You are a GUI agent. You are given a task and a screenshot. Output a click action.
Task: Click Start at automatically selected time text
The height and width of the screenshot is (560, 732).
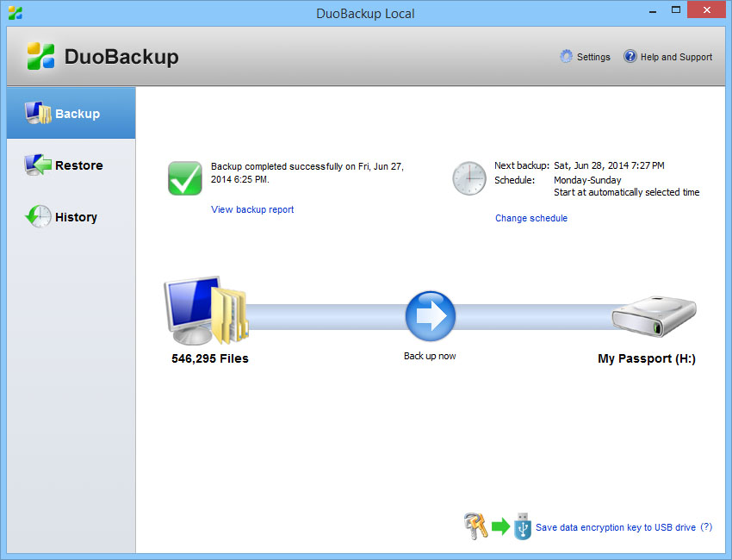tap(626, 192)
